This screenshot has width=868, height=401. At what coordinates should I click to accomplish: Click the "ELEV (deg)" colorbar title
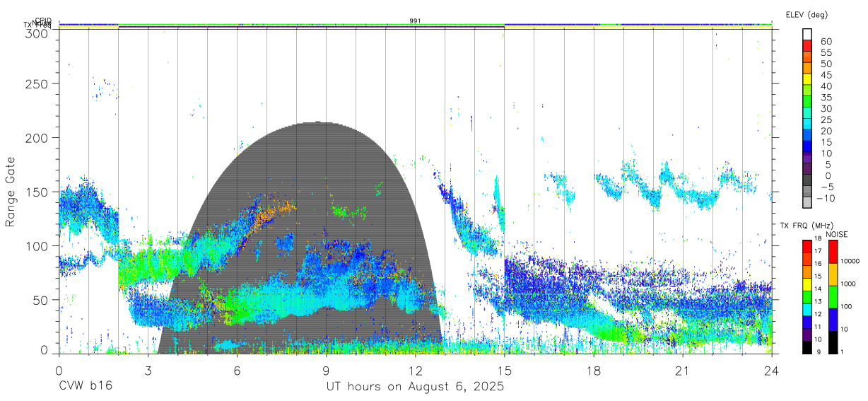(x=807, y=14)
